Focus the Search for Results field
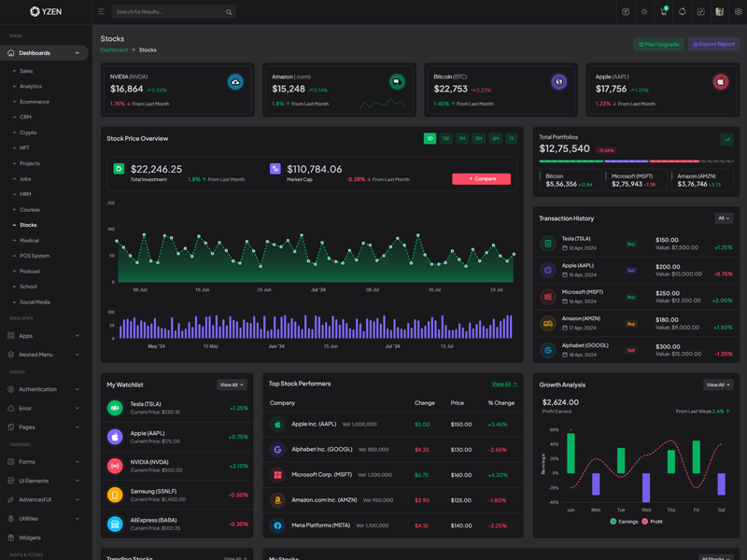 tap(168, 12)
